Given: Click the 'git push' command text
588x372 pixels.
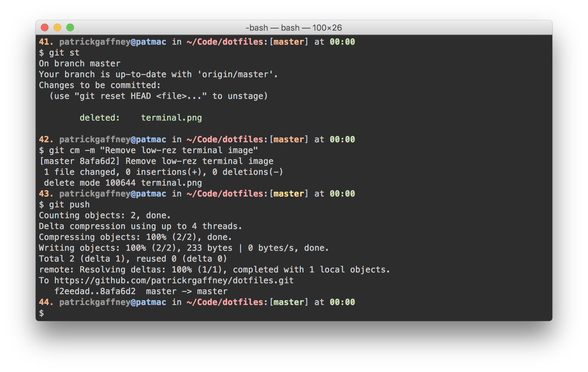Looking at the screenshot, I should pos(69,205).
